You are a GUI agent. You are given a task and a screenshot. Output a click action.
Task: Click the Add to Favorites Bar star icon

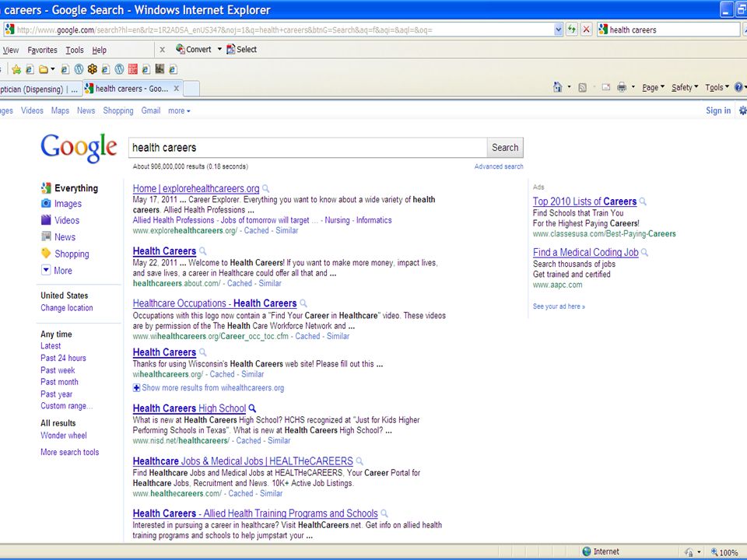(16, 69)
